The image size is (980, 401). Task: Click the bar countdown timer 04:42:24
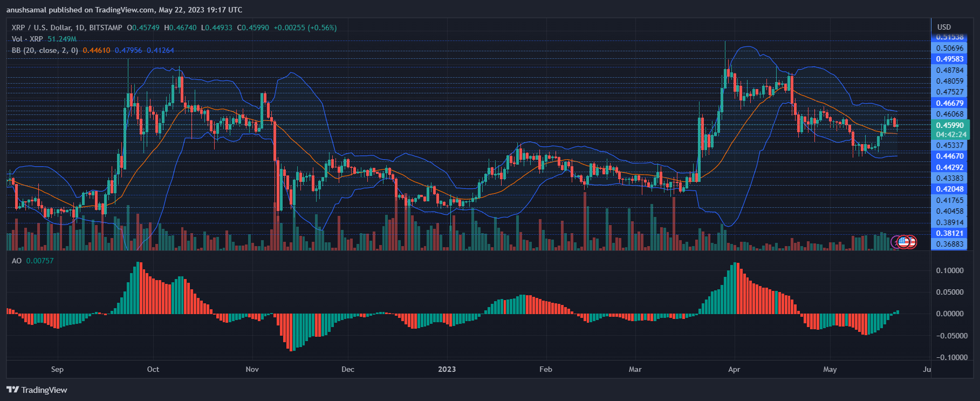tap(951, 134)
